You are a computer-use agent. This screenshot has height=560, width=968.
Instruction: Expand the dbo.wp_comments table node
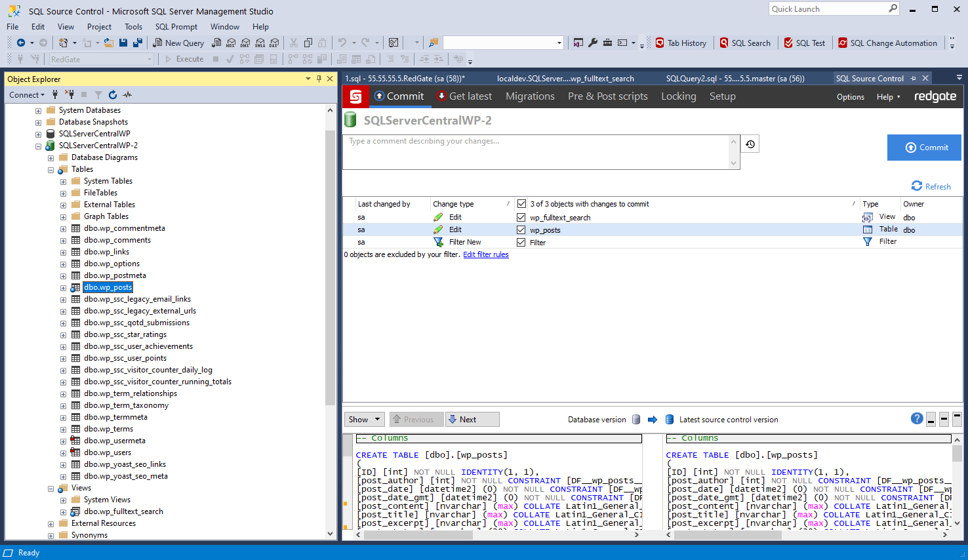(64, 241)
